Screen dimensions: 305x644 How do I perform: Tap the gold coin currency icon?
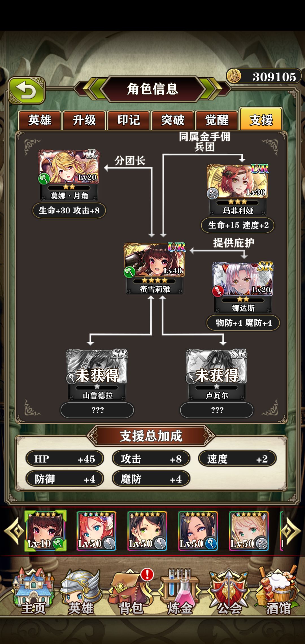click(x=234, y=76)
